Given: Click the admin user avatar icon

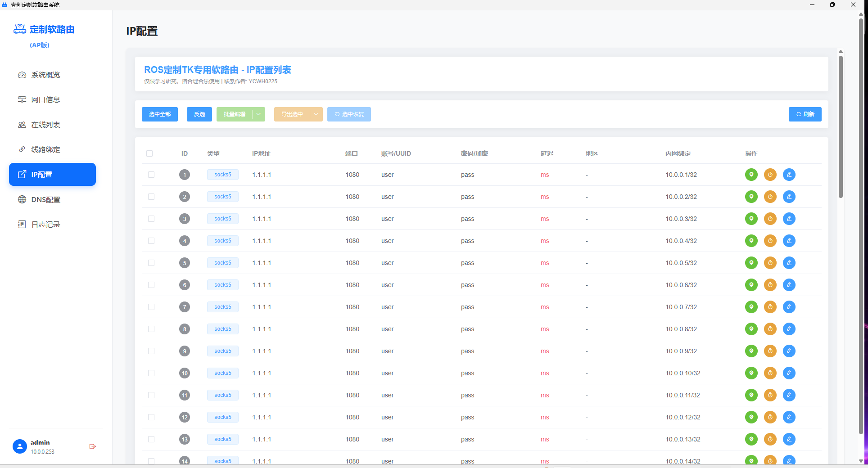Looking at the screenshot, I should (x=20, y=446).
